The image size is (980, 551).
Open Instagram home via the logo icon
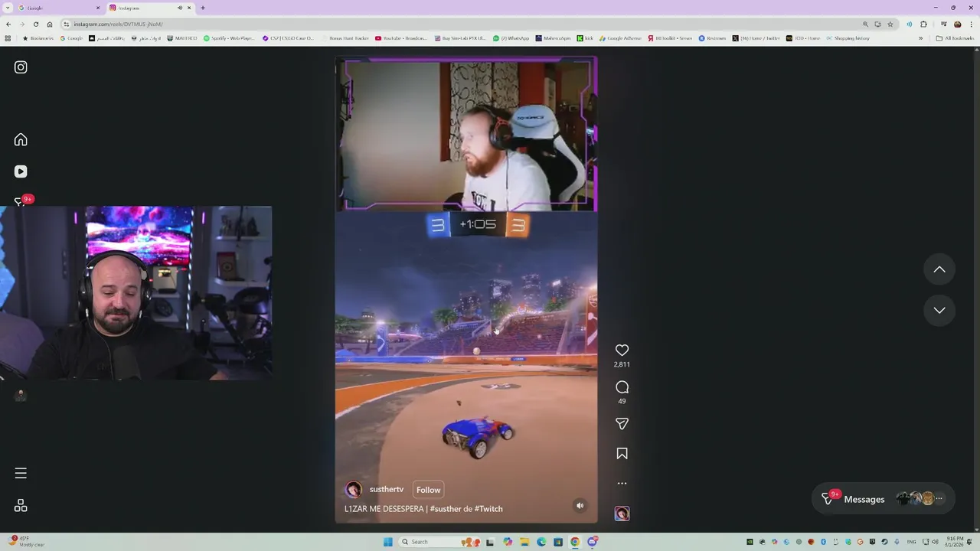[x=21, y=67]
